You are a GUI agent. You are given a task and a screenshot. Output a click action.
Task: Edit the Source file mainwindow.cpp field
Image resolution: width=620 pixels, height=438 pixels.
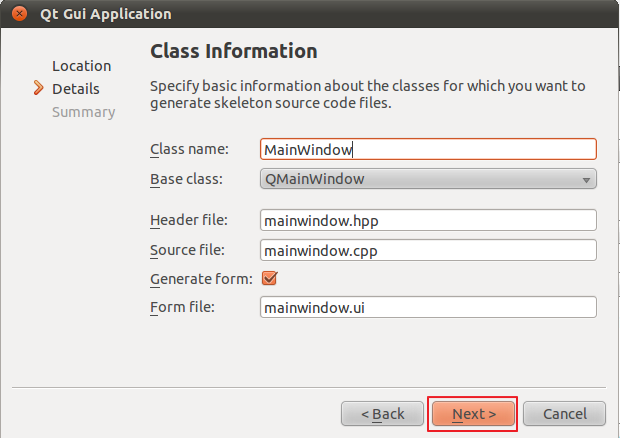pyautogui.click(x=427, y=249)
